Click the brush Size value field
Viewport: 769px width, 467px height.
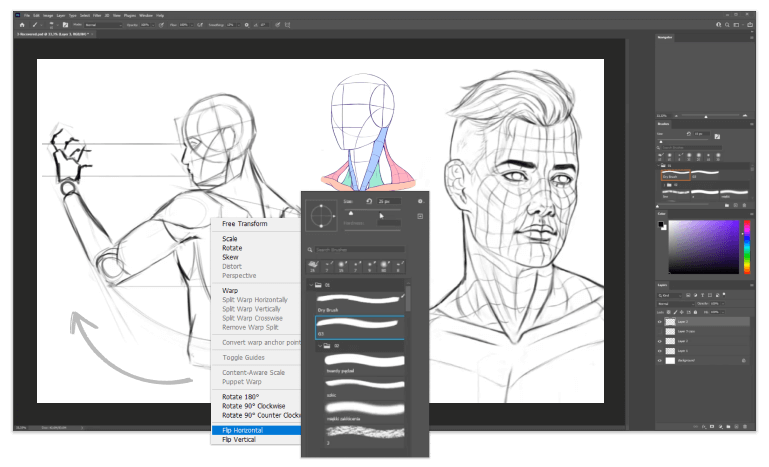tap(388, 200)
